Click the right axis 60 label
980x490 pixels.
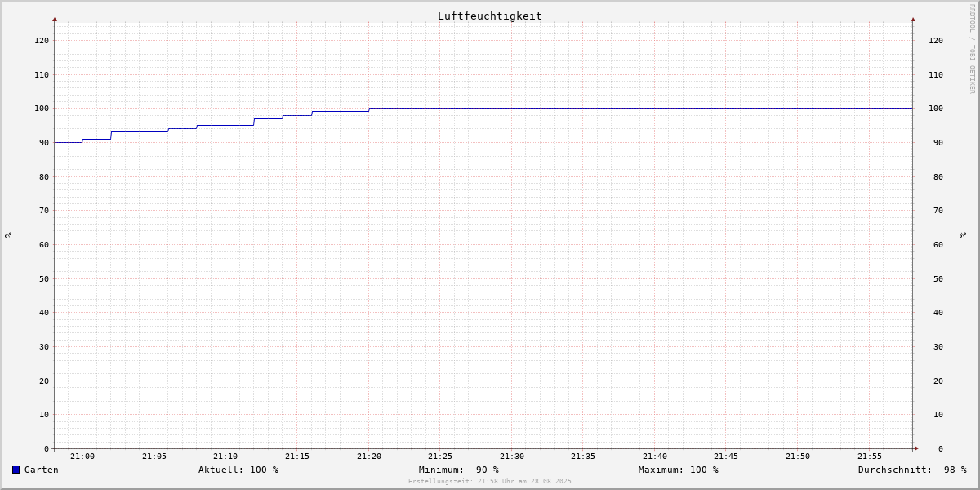(x=938, y=244)
